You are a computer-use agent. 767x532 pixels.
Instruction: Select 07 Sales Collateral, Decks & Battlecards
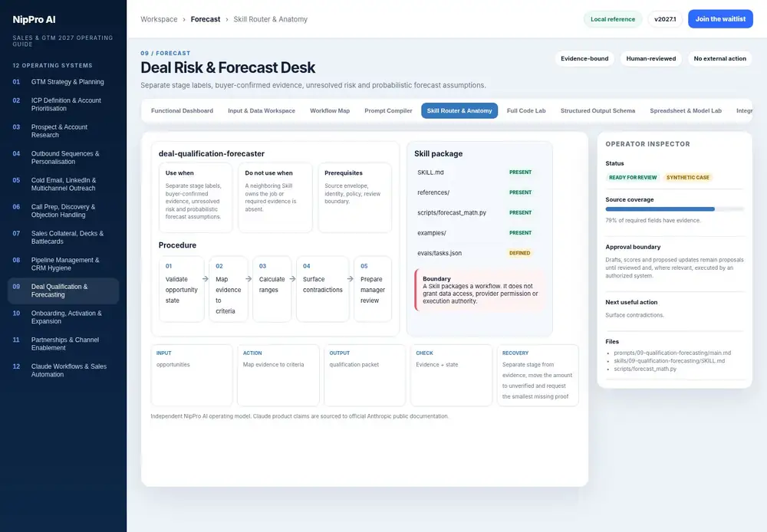point(63,237)
